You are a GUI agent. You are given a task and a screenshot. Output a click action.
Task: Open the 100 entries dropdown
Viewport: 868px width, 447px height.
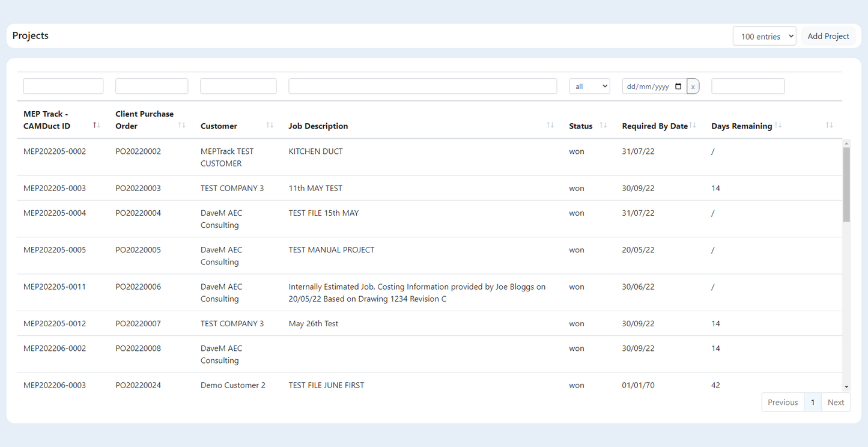[x=764, y=36]
